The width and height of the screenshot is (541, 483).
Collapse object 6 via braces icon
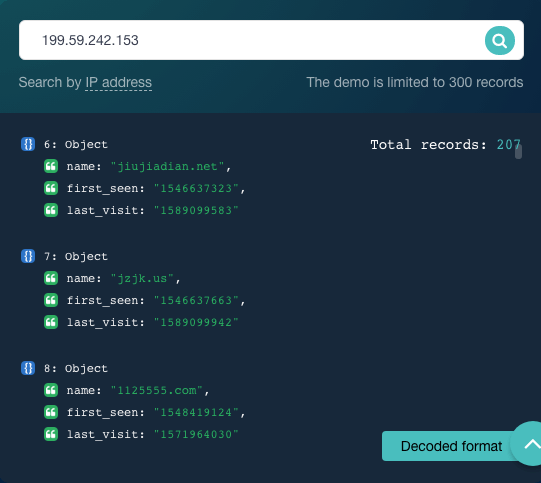point(28,144)
